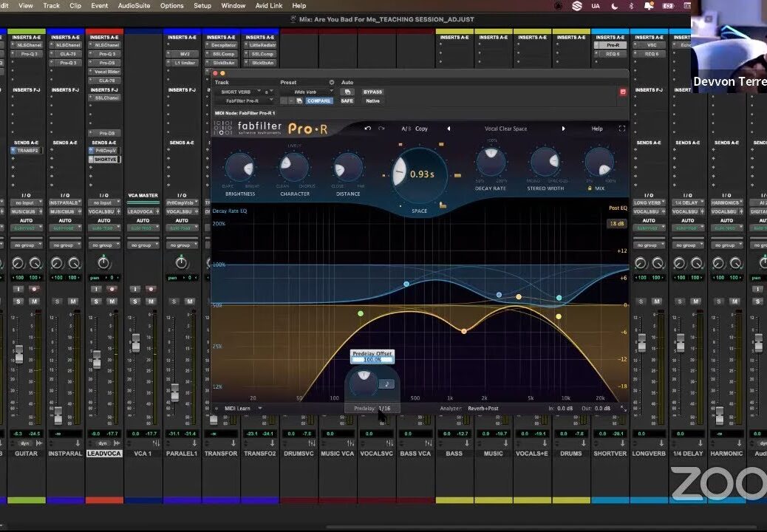The image size is (767, 532).
Task: Mute the GUITAR track
Action: coord(34,301)
